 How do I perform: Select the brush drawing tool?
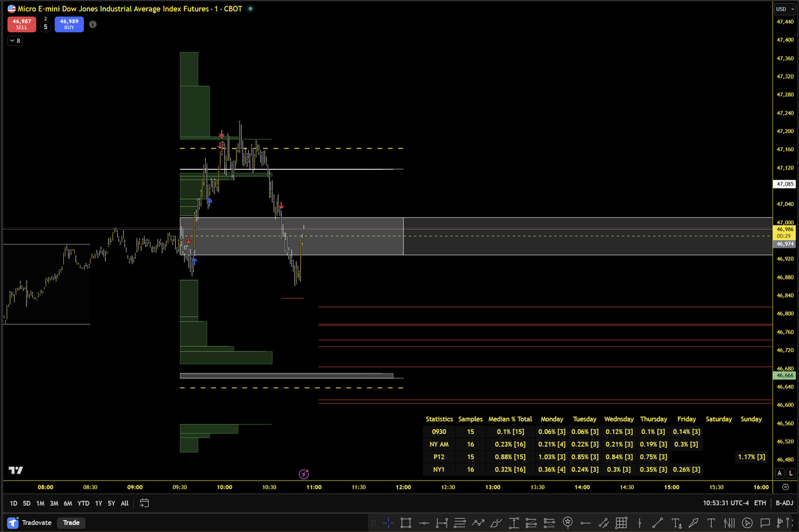pyautogui.click(x=496, y=523)
